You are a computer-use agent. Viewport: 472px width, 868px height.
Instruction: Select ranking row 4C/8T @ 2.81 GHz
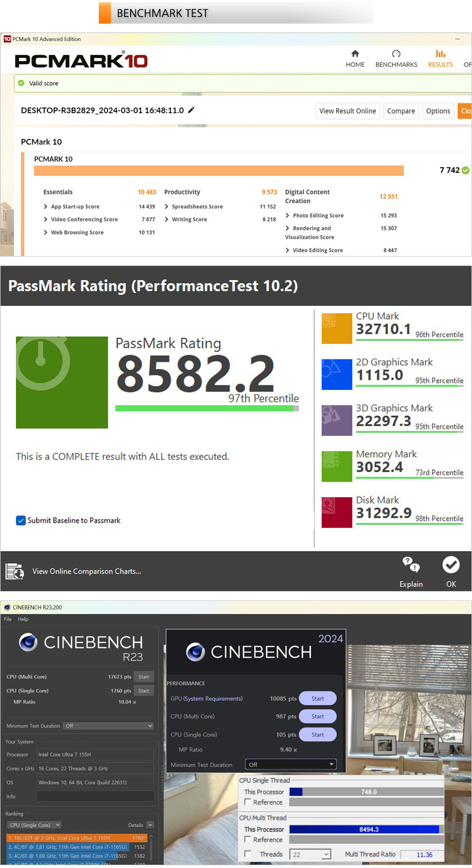click(77, 847)
